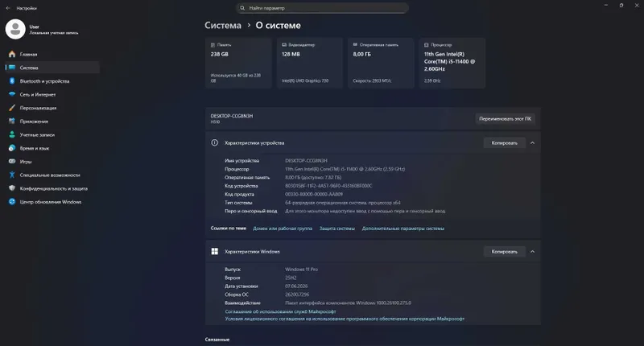The image size is (644, 346).
Task: Click the version value 25H2
Action: click(x=291, y=278)
